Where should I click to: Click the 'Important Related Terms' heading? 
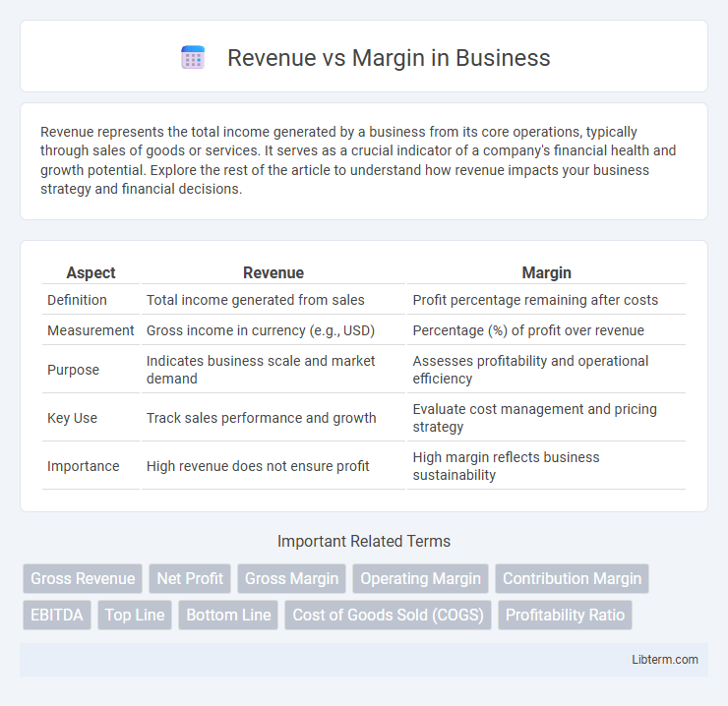click(364, 541)
